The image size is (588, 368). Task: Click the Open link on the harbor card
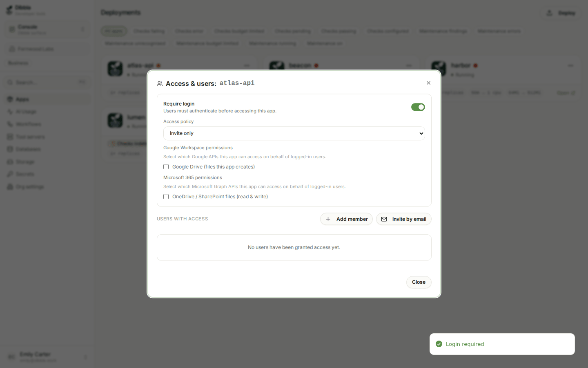566,93
